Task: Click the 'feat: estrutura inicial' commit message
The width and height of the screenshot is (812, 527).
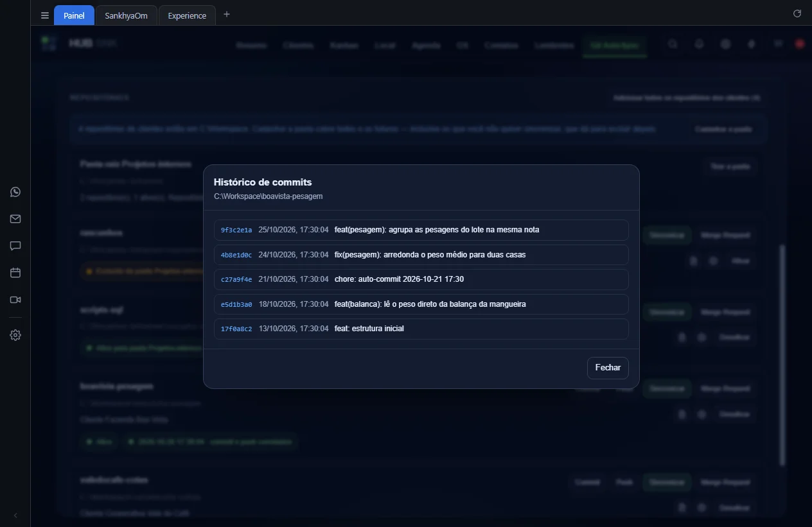Action: tap(369, 329)
